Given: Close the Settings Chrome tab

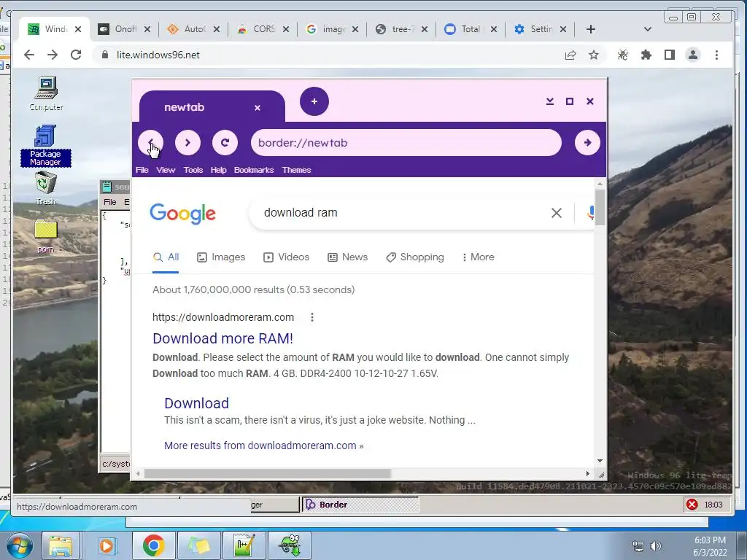Looking at the screenshot, I should point(563,29).
